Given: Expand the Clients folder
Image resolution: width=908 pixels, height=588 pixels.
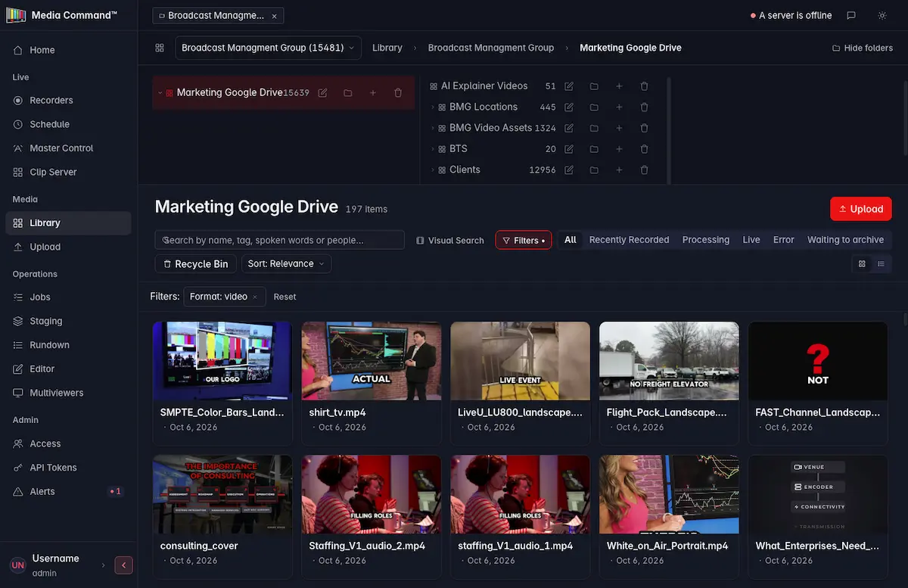Looking at the screenshot, I should pyautogui.click(x=433, y=170).
